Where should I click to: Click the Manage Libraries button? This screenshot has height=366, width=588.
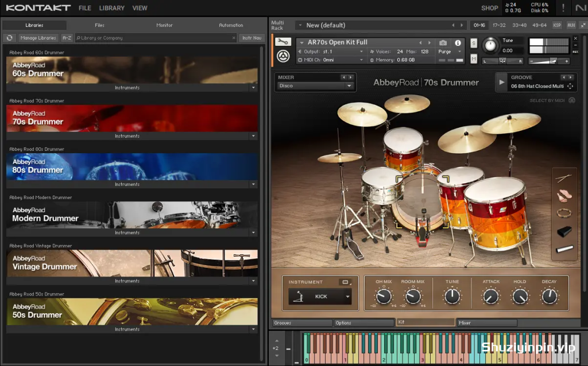(x=38, y=38)
